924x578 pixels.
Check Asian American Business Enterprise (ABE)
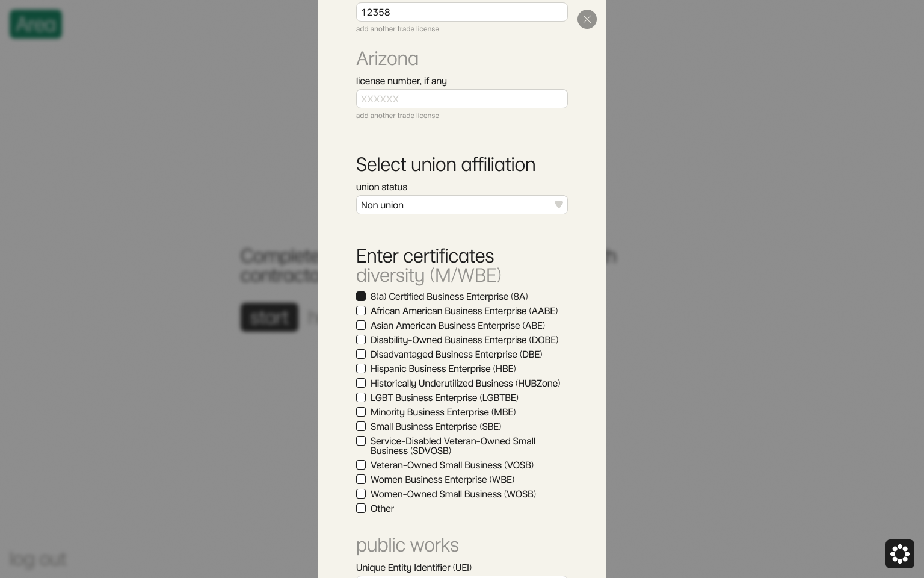[361, 325]
